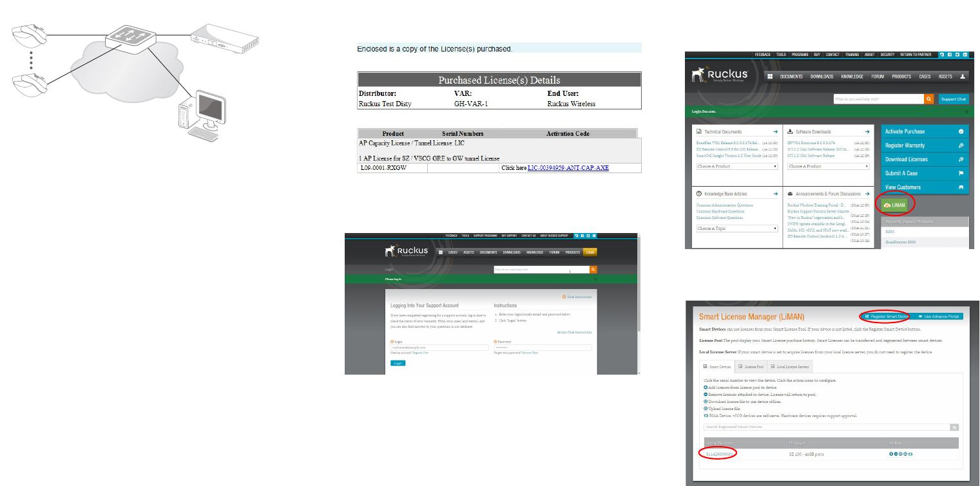Open the Knowledge Base Articles arrow icon

pyautogui.click(x=777, y=193)
